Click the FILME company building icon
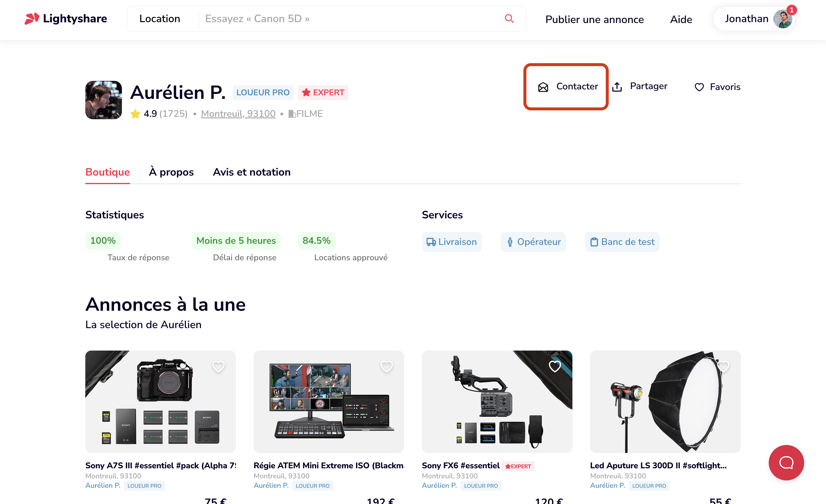Image resolution: width=826 pixels, height=504 pixels. click(292, 114)
